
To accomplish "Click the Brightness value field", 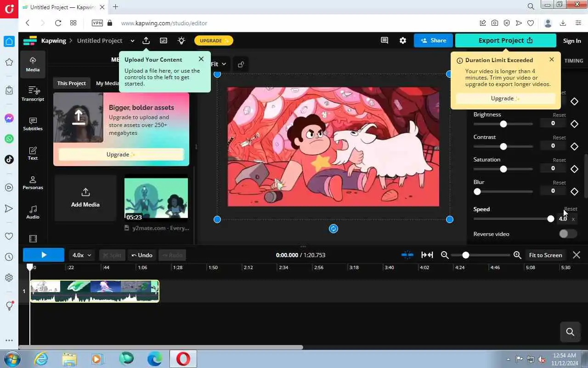I will 553,123.
